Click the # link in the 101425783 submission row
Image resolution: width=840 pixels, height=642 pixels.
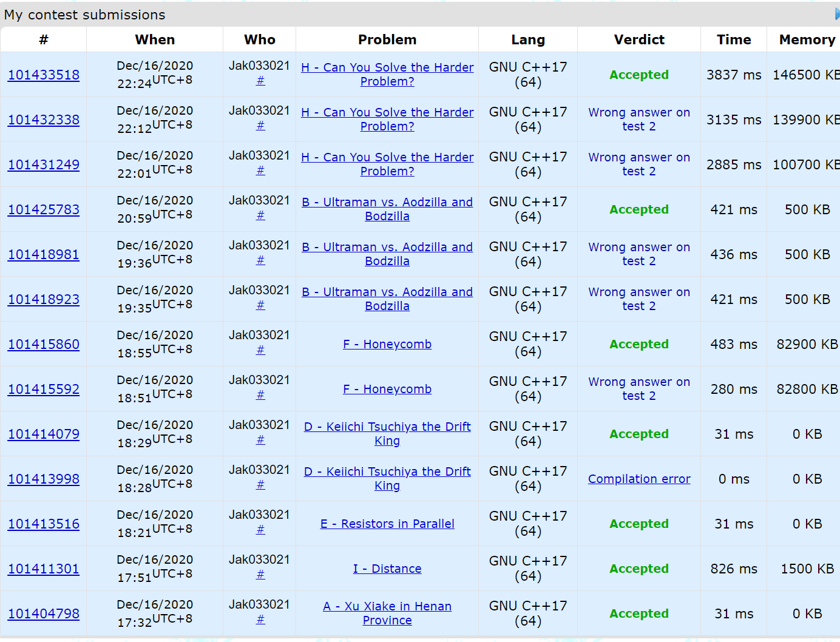260,215
